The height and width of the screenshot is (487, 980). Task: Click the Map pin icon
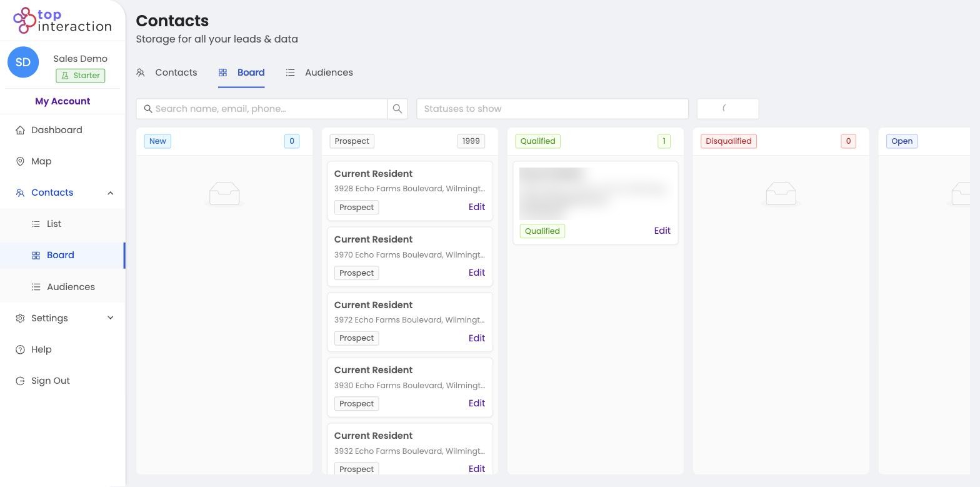click(x=20, y=161)
